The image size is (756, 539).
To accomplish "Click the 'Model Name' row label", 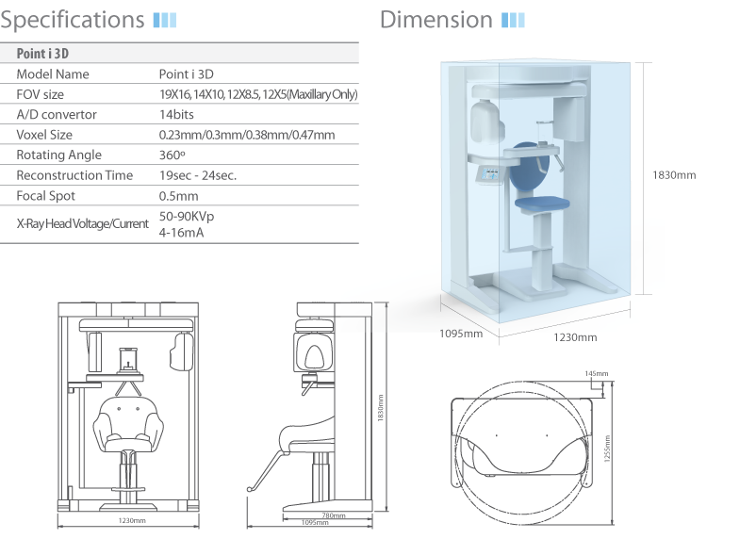I will pos(53,73).
